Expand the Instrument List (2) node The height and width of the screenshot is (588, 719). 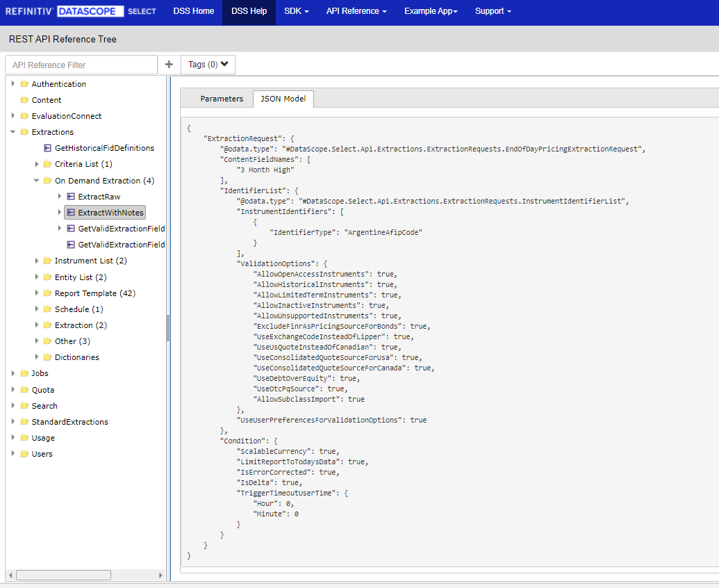[37, 261]
